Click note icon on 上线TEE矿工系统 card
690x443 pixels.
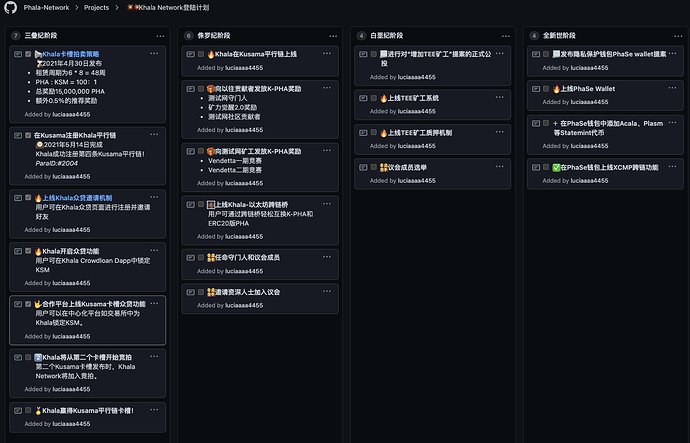pyautogui.click(x=363, y=98)
